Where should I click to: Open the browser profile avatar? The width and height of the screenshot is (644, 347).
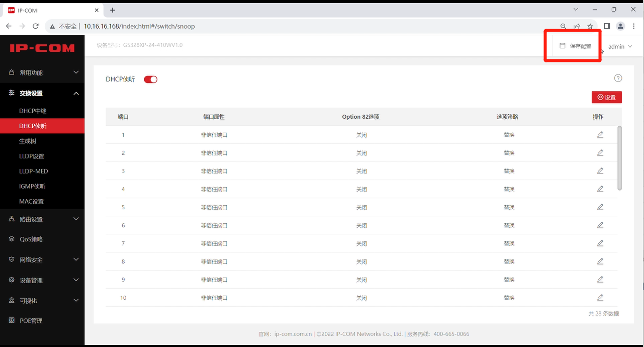click(620, 26)
